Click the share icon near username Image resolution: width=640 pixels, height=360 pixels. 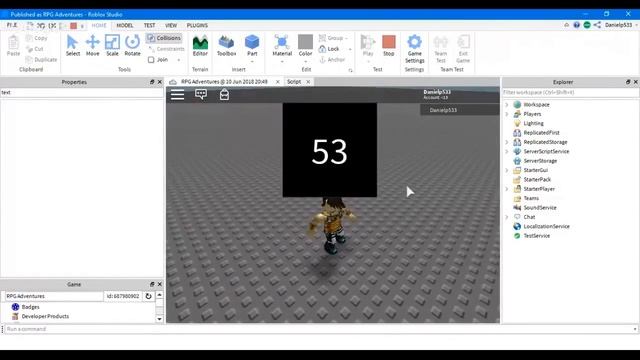597,25
